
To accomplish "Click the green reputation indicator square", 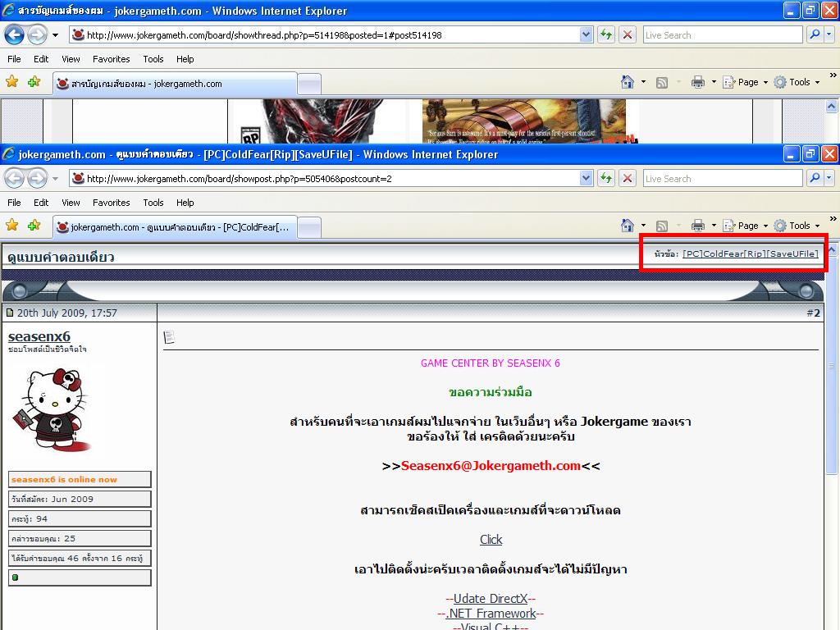I will [x=15, y=577].
